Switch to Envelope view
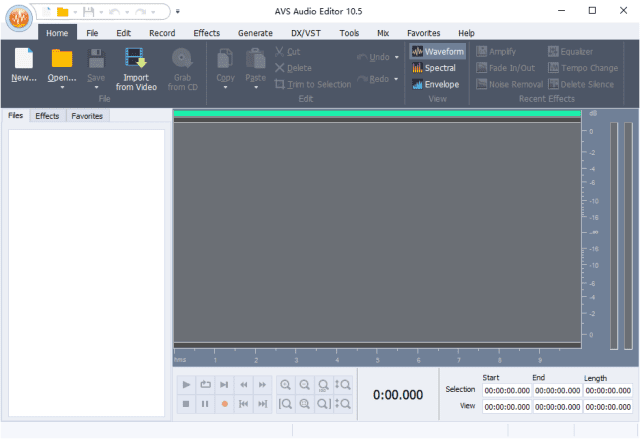This screenshot has width=640, height=439. point(436,84)
